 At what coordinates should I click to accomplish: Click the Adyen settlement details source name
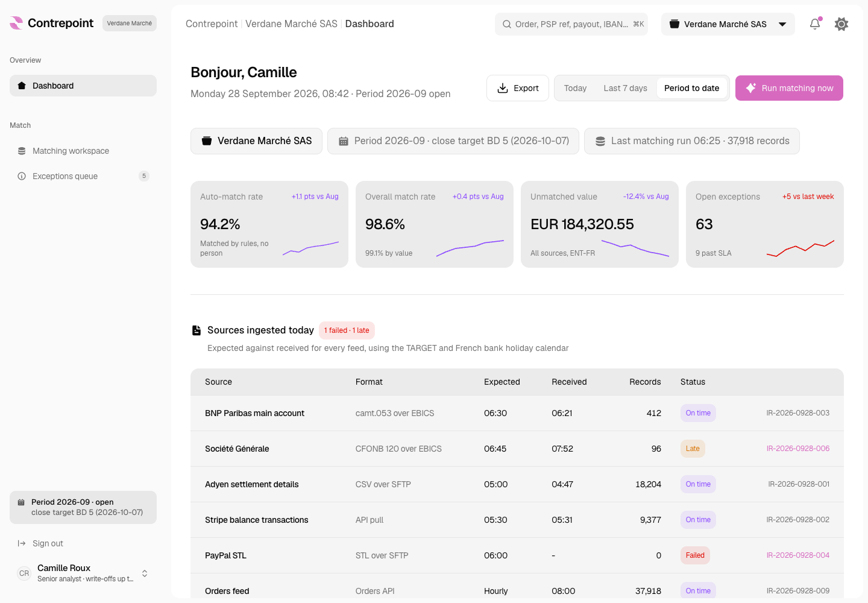(252, 484)
